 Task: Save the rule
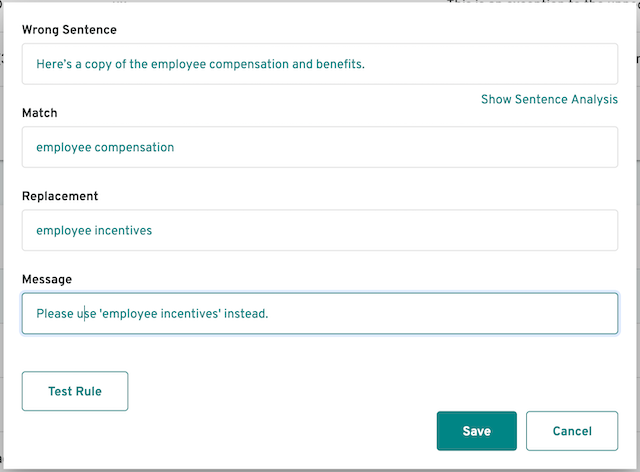[476, 431]
